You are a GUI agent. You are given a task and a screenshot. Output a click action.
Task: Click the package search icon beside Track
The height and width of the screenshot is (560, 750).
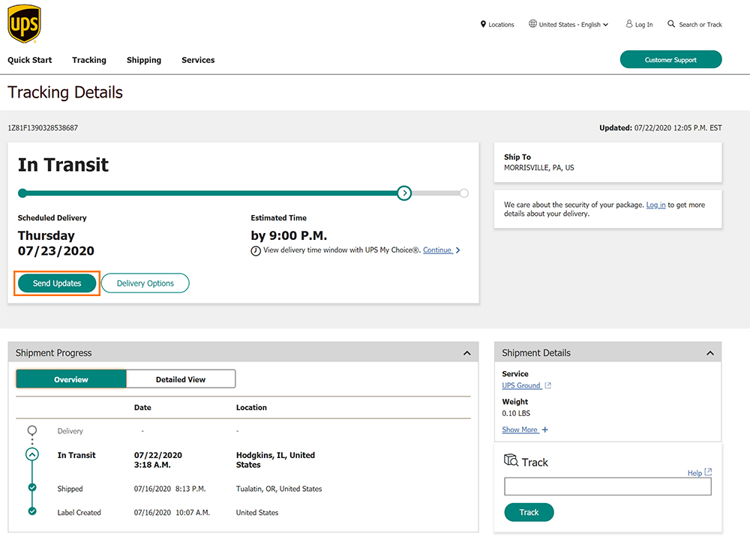click(x=511, y=460)
